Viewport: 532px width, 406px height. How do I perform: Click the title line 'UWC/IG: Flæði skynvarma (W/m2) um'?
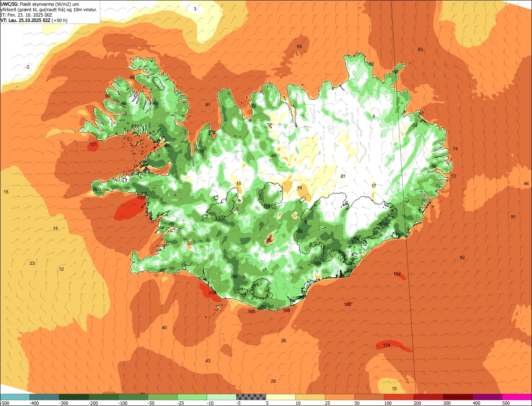[40, 4]
